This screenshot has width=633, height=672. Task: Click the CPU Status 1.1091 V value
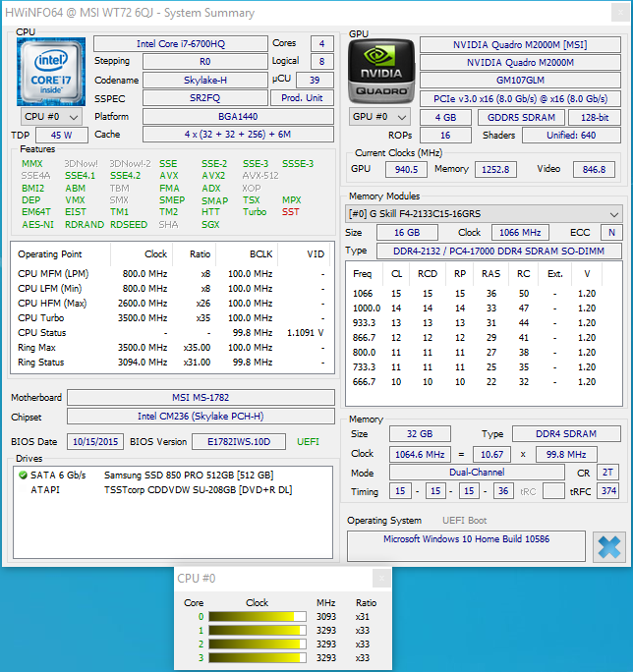click(305, 333)
